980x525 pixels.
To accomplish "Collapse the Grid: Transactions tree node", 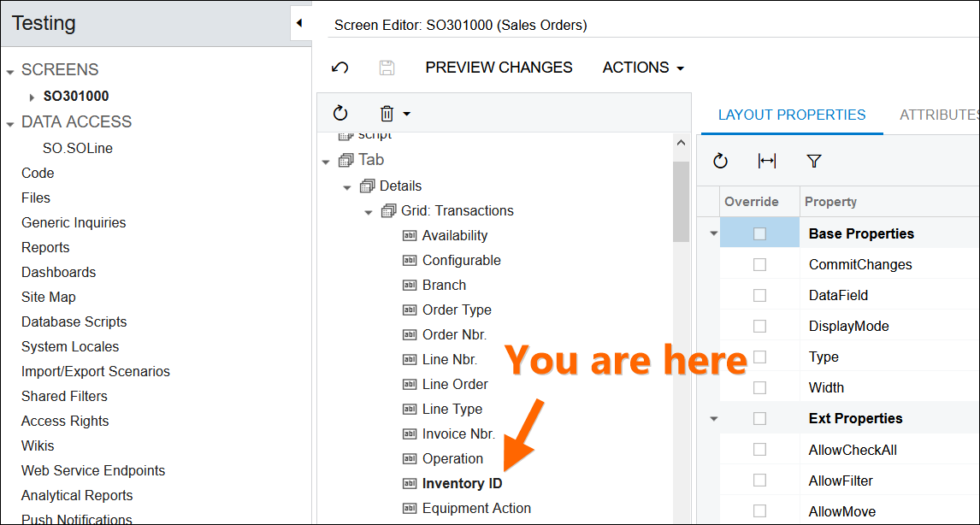I will click(369, 211).
